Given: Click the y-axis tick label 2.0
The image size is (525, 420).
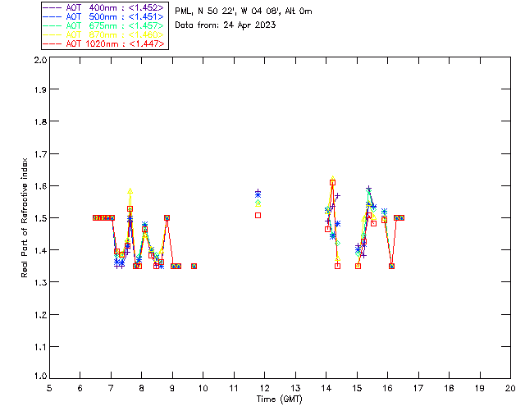Looking at the screenshot, I should pos(40,60).
